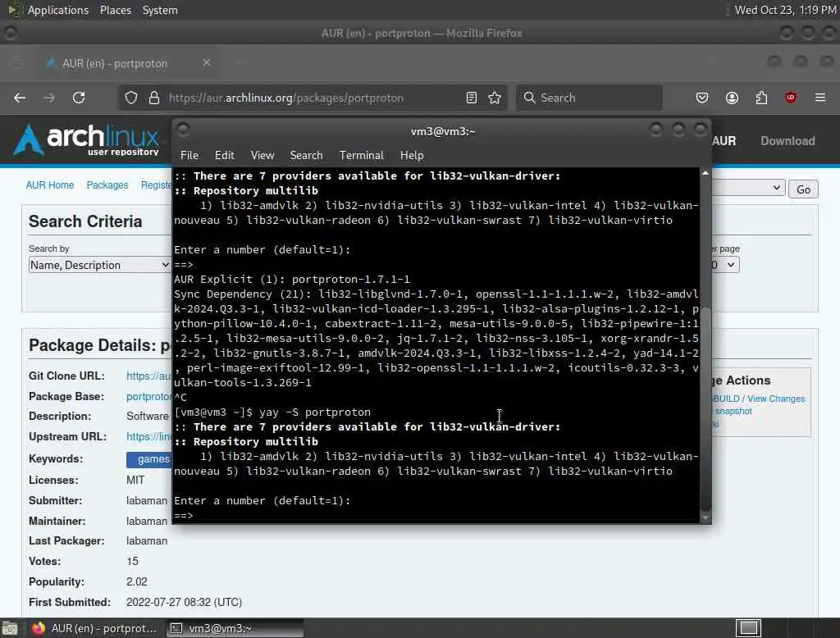This screenshot has width=840, height=638.
Task: Expand the Name, Description dropdown
Action: coord(99,265)
